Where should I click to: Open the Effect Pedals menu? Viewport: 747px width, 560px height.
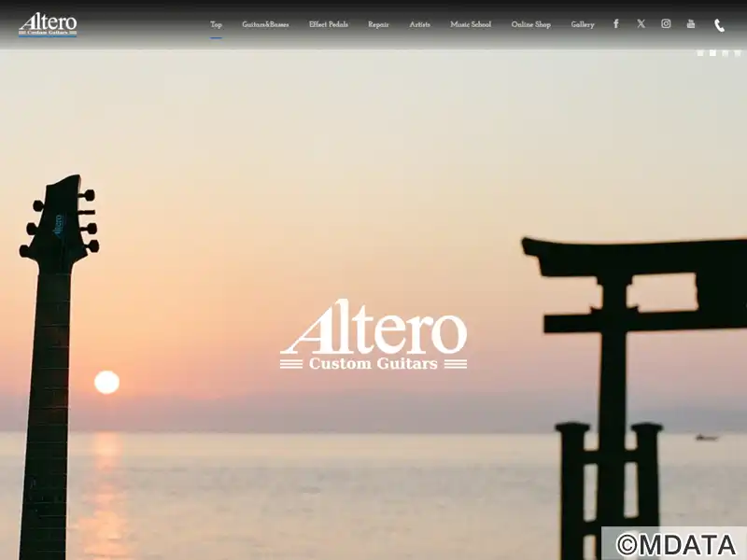pos(329,25)
